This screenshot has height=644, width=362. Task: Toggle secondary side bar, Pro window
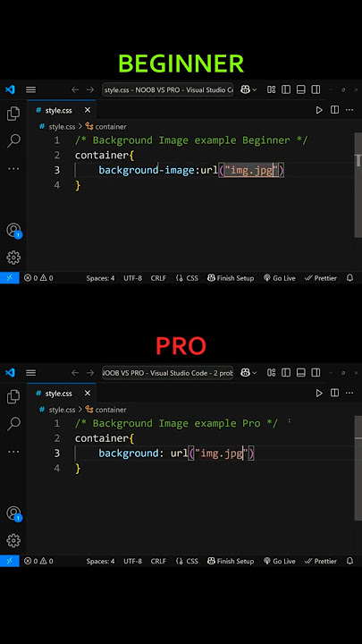click(x=316, y=372)
